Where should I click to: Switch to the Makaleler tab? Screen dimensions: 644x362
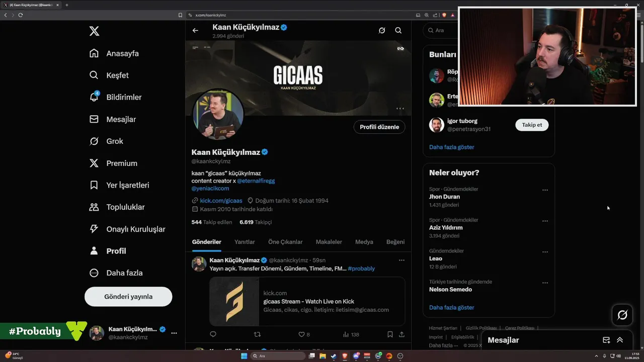click(x=329, y=242)
